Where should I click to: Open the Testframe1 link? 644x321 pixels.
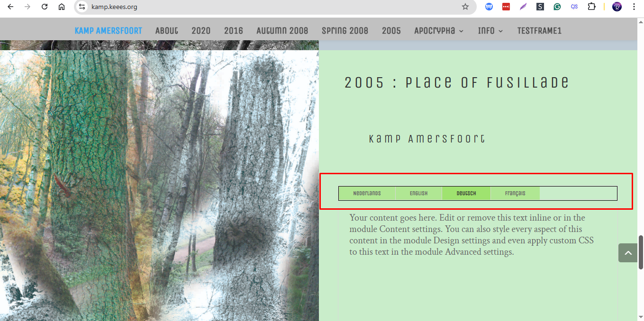point(539,31)
